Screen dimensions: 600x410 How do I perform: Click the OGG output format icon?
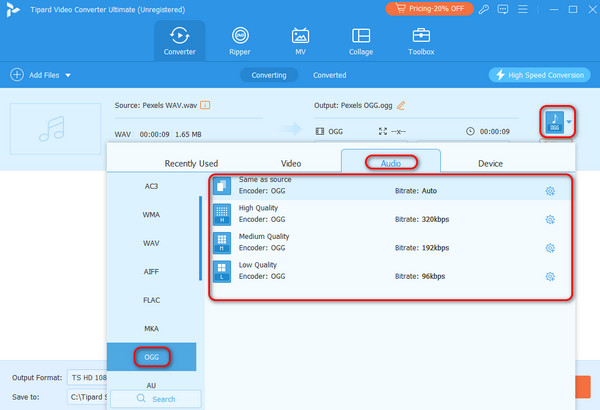[x=554, y=122]
